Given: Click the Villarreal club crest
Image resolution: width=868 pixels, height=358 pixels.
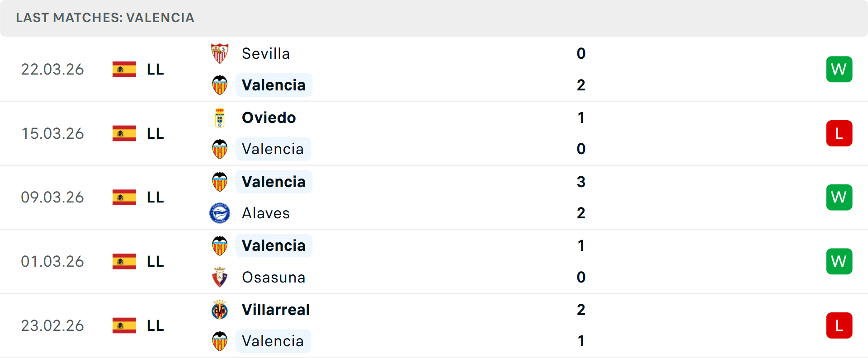Looking at the screenshot, I should (x=220, y=310).
